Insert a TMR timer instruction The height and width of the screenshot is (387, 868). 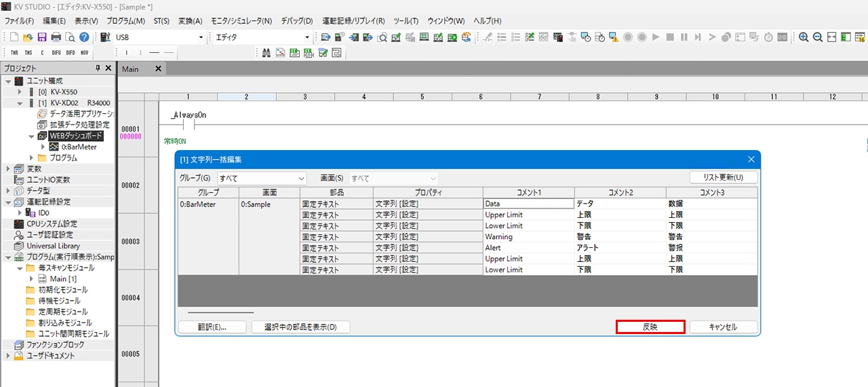pyautogui.click(x=14, y=52)
